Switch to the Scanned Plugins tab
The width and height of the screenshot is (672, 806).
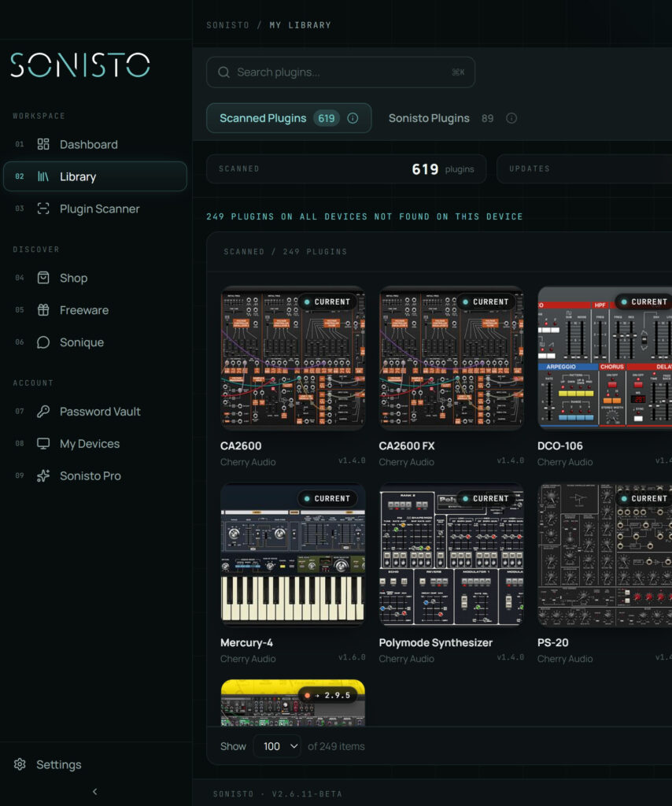point(289,118)
